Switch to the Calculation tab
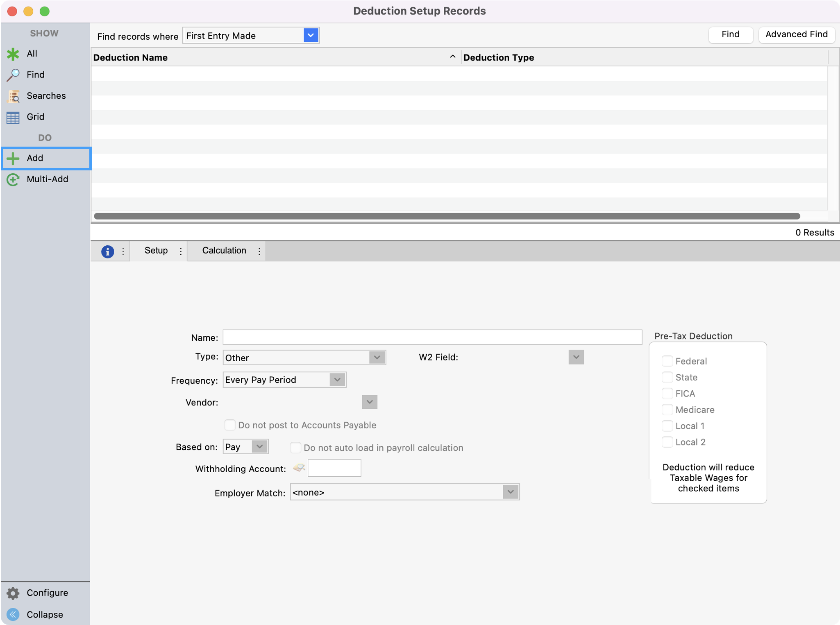The image size is (840, 625). click(x=224, y=251)
